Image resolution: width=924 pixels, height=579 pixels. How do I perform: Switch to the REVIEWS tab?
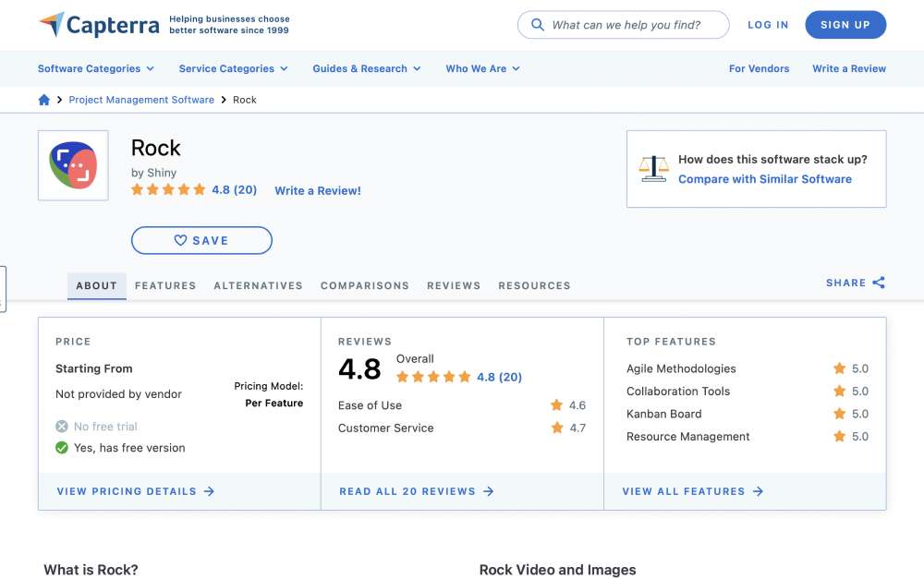454,285
